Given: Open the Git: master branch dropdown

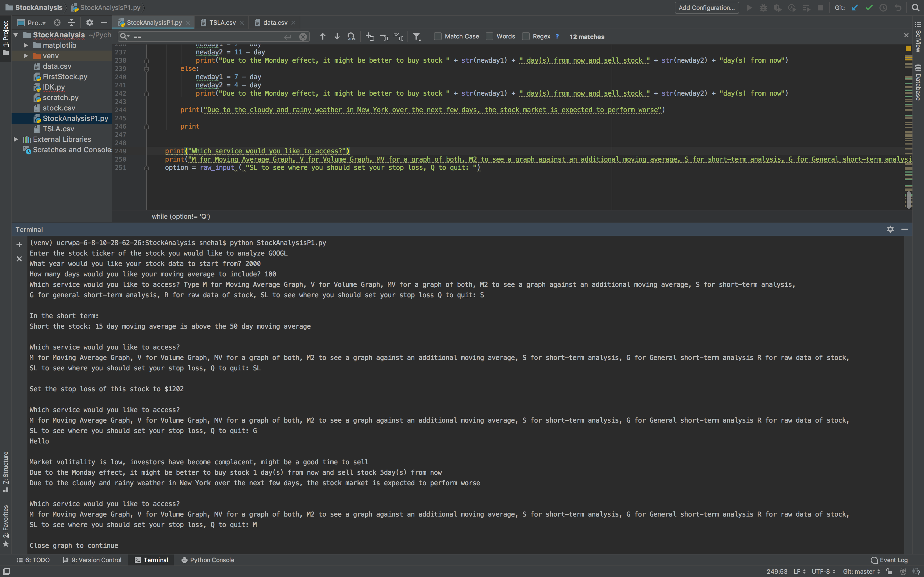Looking at the screenshot, I should [861, 571].
